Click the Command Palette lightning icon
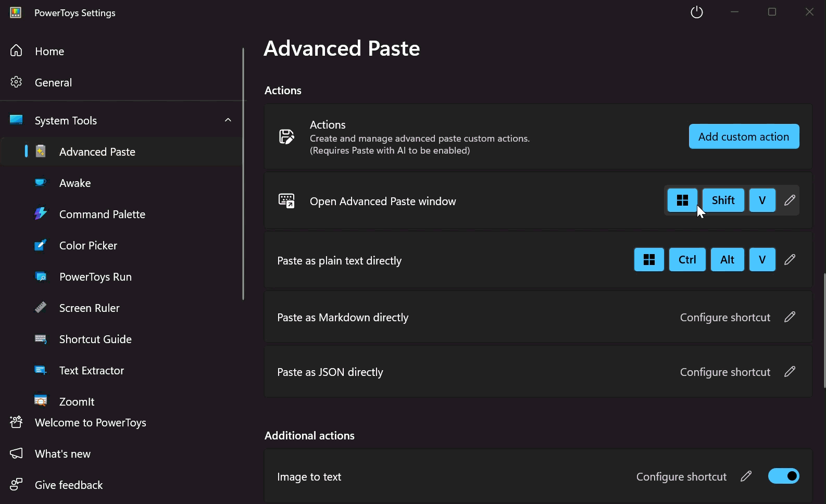Screen dimensions: 826x504 pyautogui.click(x=41, y=213)
